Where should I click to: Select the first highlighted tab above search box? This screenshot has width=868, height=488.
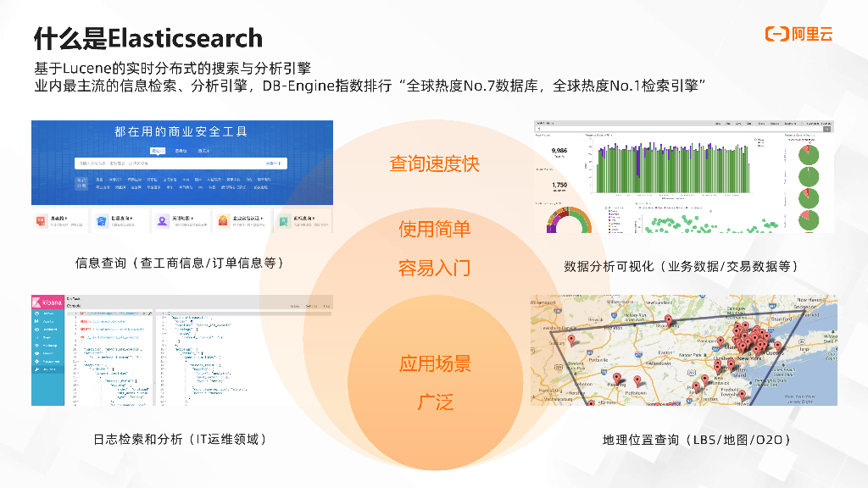tap(158, 151)
